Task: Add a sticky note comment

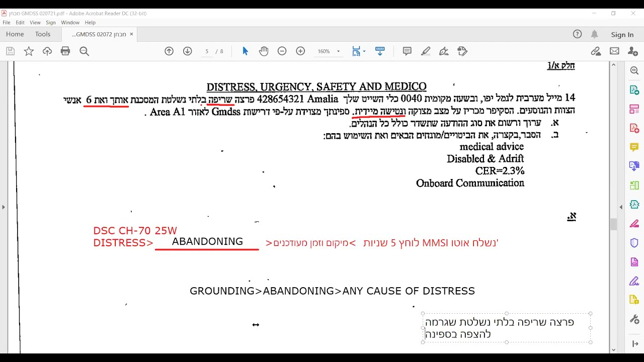Action: [407, 51]
